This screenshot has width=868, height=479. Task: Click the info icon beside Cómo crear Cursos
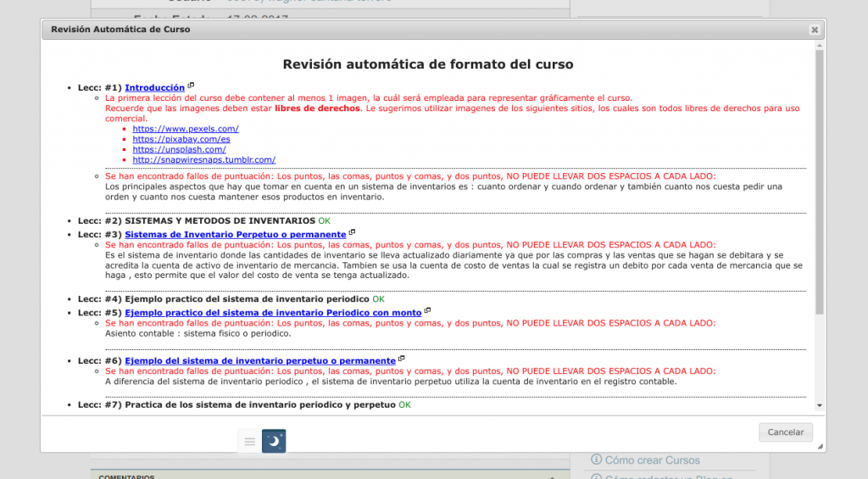point(596,460)
